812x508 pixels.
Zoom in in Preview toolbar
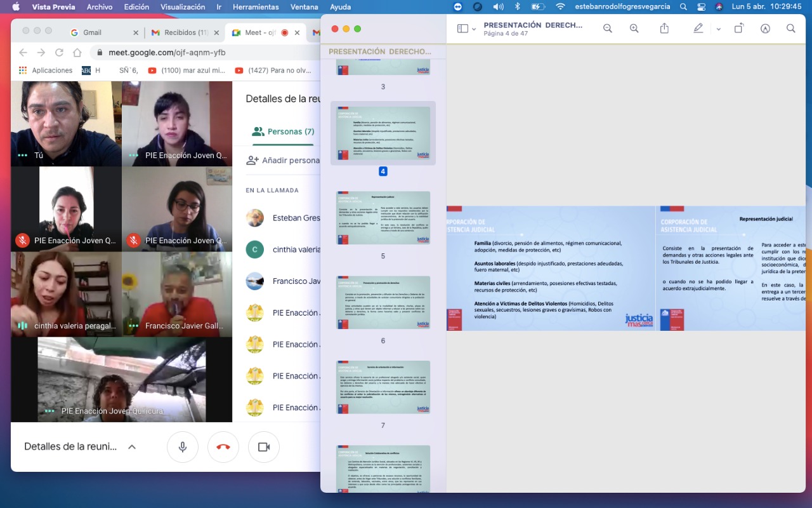(634, 29)
